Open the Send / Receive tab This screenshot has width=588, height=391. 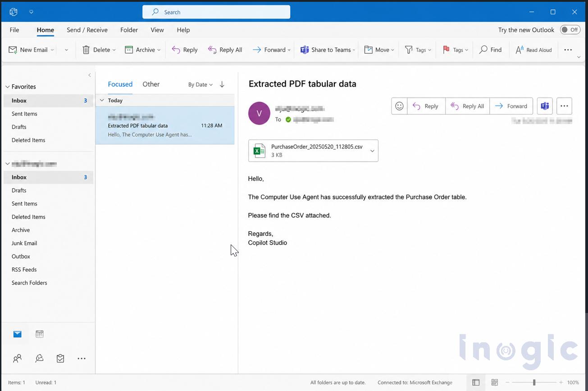[x=87, y=30]
